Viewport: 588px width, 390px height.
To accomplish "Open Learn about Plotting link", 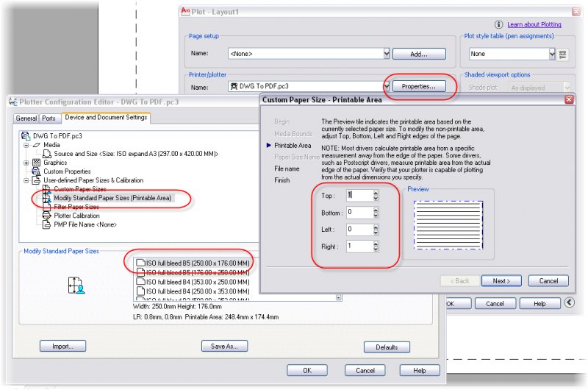I will [x=534, y=24].
